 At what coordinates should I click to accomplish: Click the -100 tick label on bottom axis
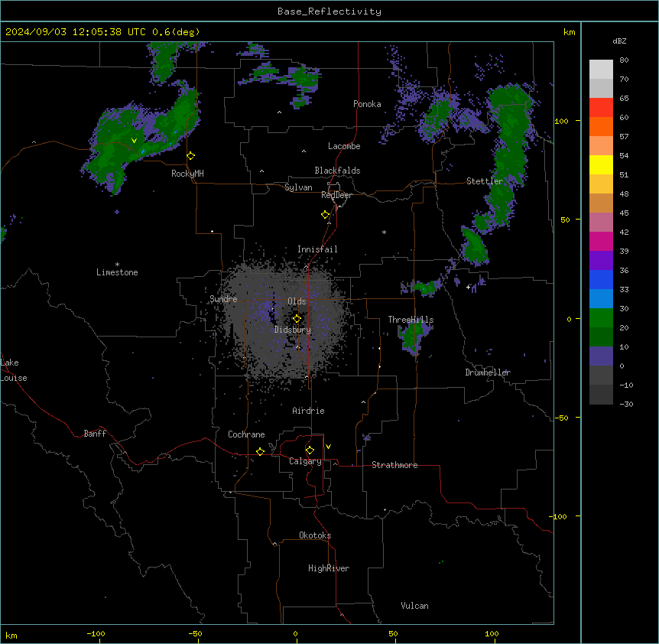(96, 633)
